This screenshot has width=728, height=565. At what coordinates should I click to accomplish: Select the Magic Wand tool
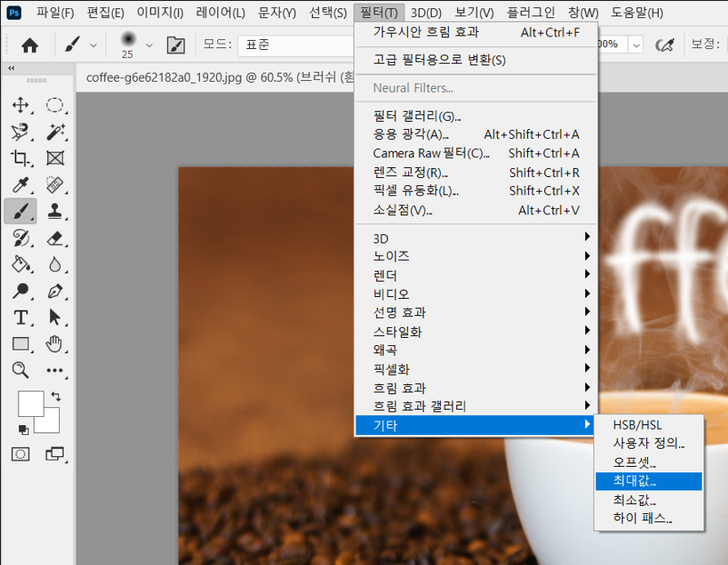coord(55,132)
